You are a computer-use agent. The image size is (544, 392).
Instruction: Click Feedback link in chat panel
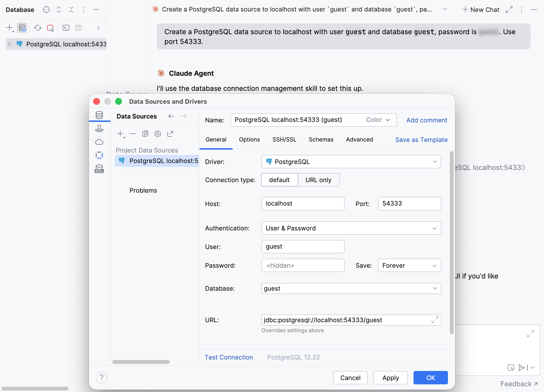[519, 384]
